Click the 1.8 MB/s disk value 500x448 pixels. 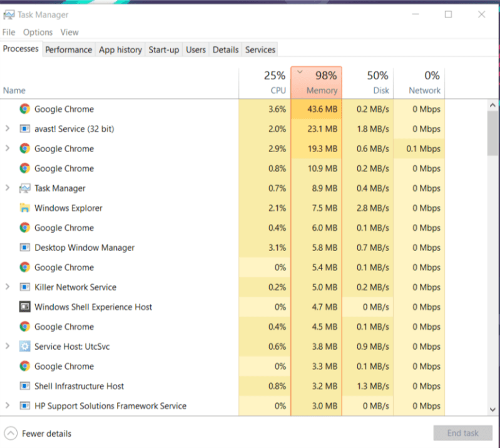point(373,129)
